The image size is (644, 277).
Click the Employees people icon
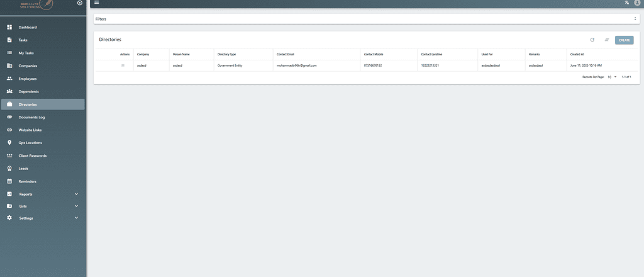point(9,79)
